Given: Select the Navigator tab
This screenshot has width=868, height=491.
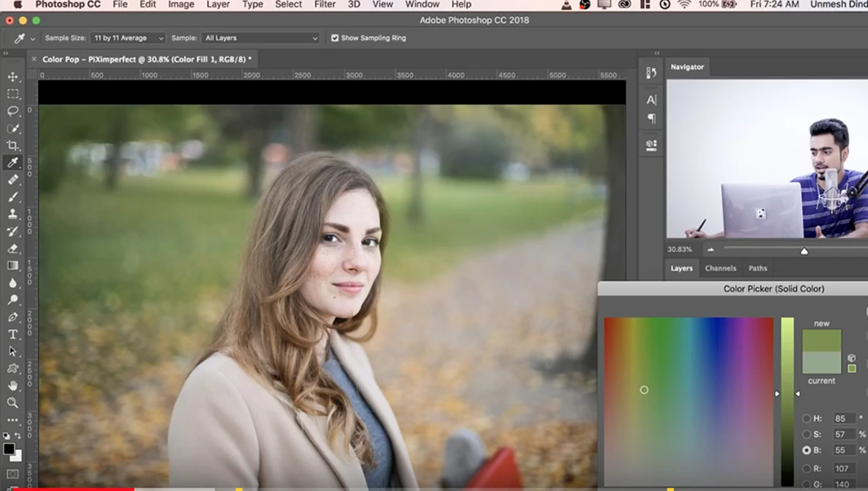Looking at the screenshot, I should (x=687, y=67).
